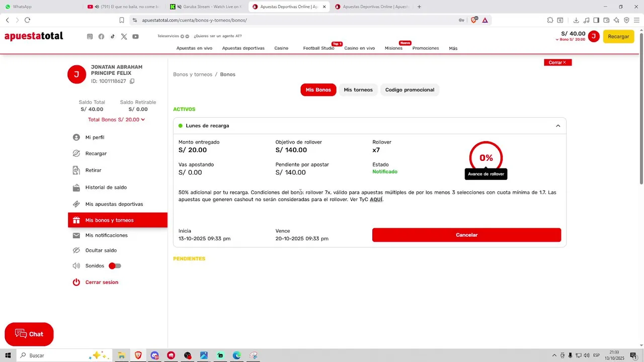Open browser downloads icon
The height and width of the screenshot is (362, 644).
[576, 20]
